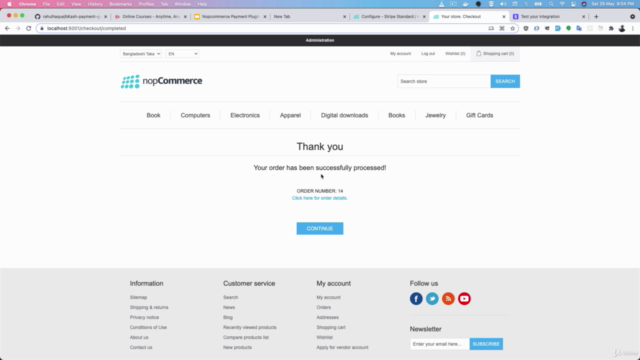640x360 pixels.
Task: Click the shopping cart bag icon
Action: point(479,53)
